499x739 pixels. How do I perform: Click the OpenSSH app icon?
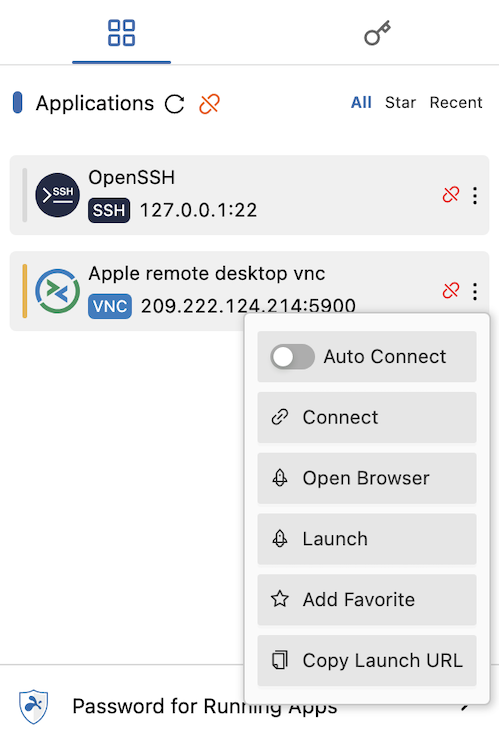click(x=57, y=195)
